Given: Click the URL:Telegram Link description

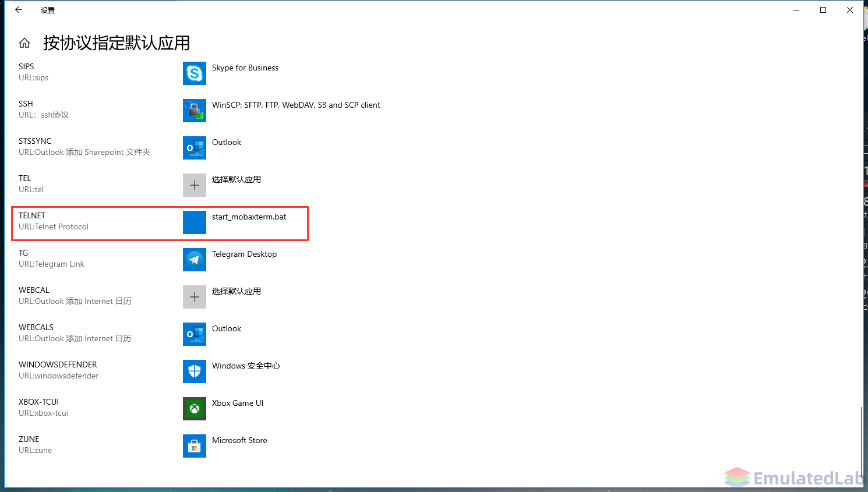Looking at the screenshot, I should pyautogui.click(x=51, y=264).
